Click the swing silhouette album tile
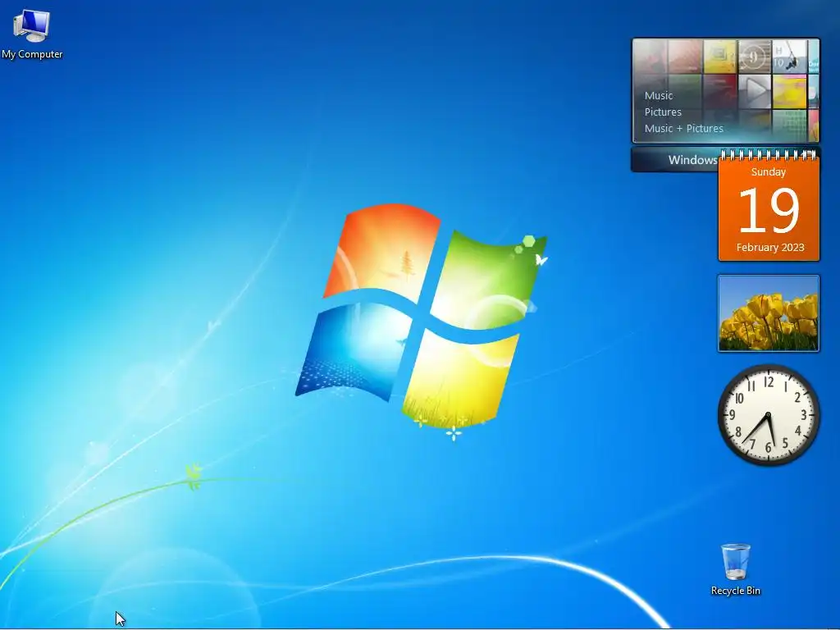The image size is (840, 630). click(789, 56)
